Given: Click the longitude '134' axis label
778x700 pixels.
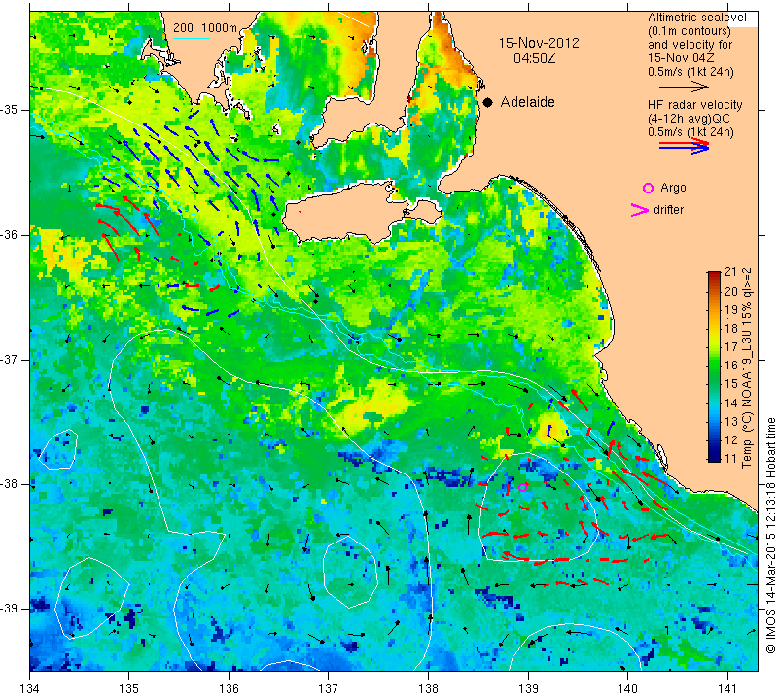Looking at the screenshot, I should point(30,688).
